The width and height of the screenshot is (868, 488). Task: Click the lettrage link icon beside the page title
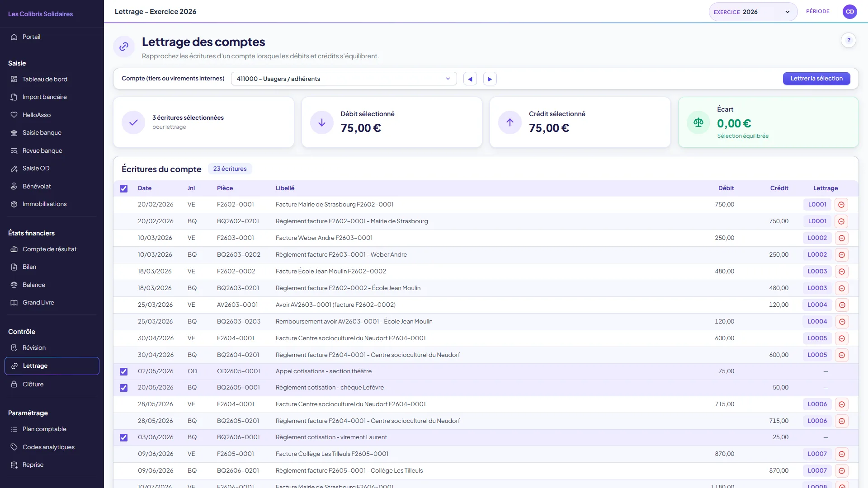pyautogui.click(x=124, y=47)
